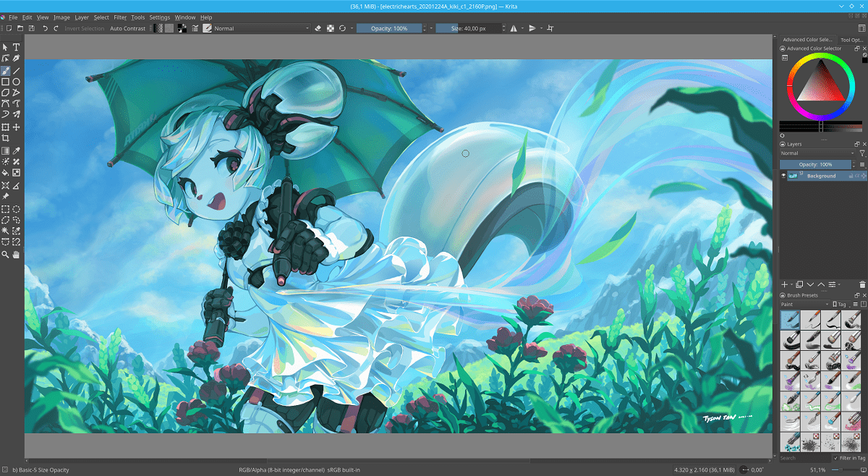
Task: Open the Paint tag dropdown in Brush Presets
Action: click(803, 304)
